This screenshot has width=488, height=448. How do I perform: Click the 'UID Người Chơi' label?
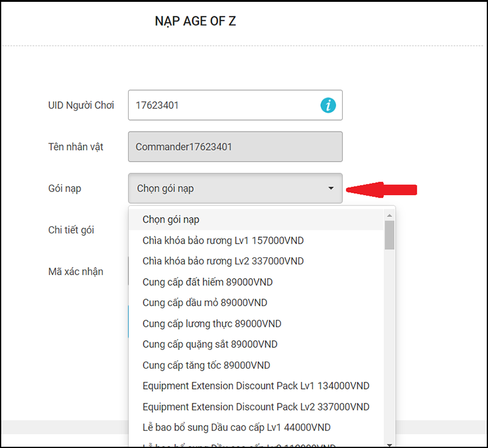[81, 105]
